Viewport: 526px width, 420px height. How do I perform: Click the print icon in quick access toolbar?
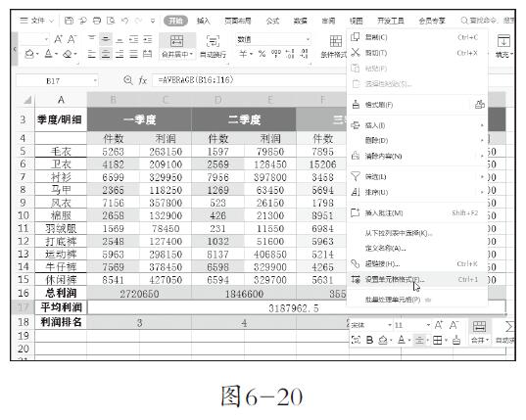[x=97, y=21]
